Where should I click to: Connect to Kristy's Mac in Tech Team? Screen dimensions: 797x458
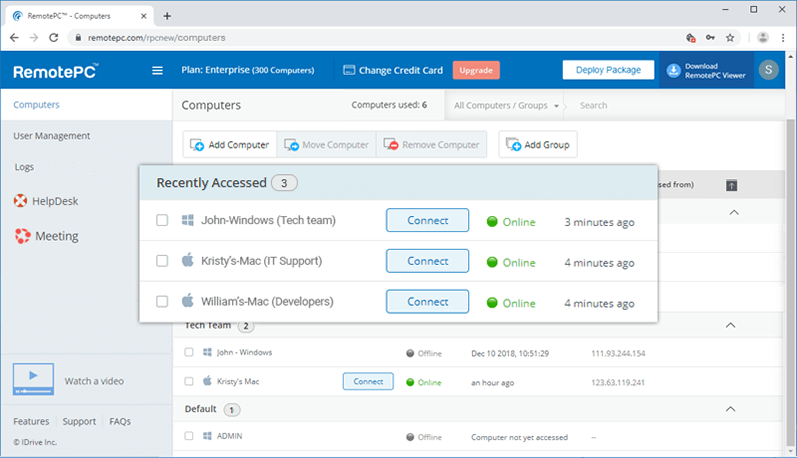368,381
